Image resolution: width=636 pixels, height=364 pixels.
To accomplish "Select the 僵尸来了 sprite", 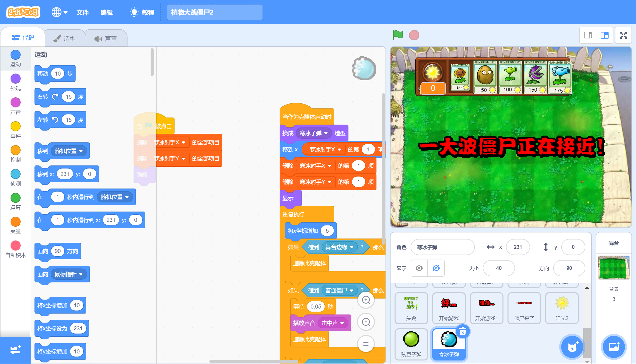I will [x=524, y=308].
